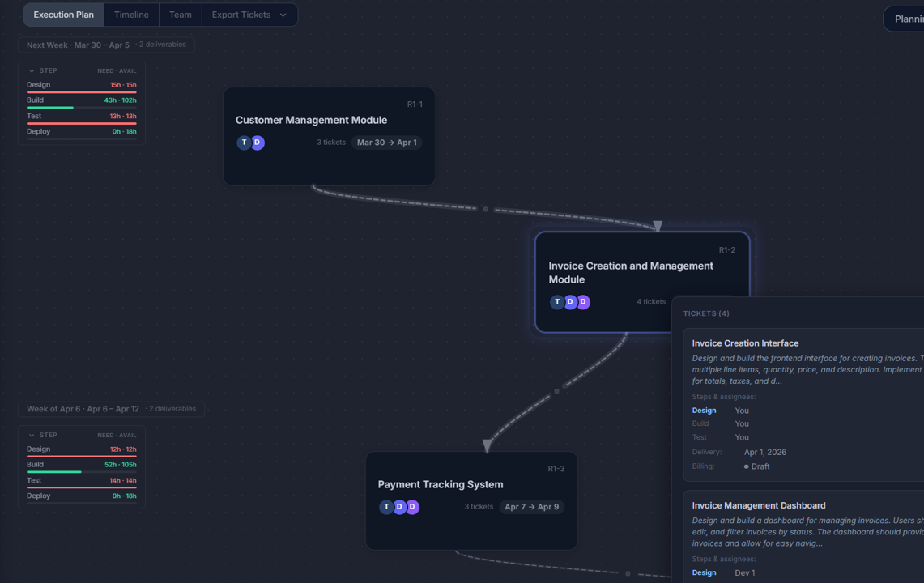Click the "T" avatar on Customer Management Module
The width and height of the screenshot is (924, 583).
(x=244, y=143)
